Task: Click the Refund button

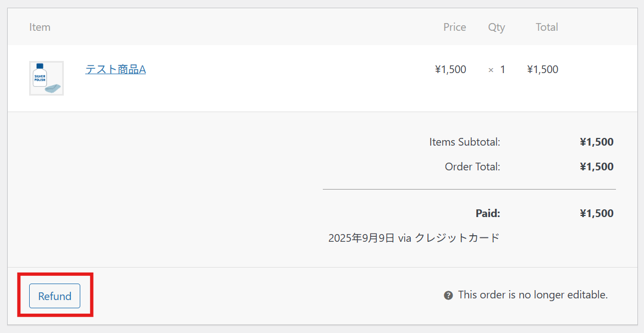Action: click(x=54, y=296)
